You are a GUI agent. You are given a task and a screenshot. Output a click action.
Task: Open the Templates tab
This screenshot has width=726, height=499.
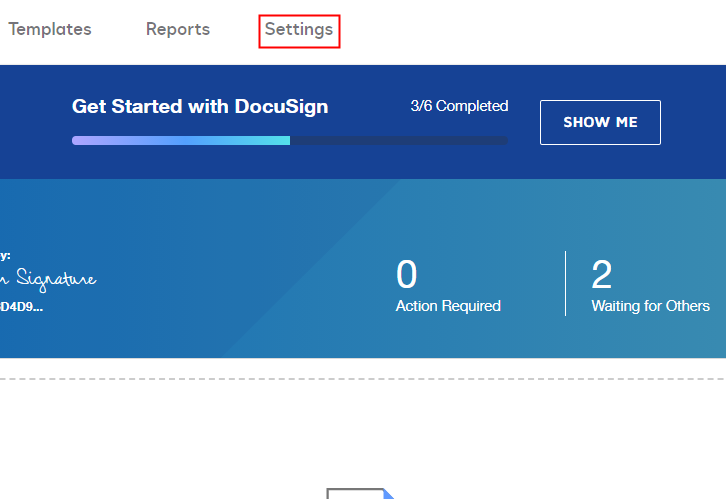[x=50, y=29]
